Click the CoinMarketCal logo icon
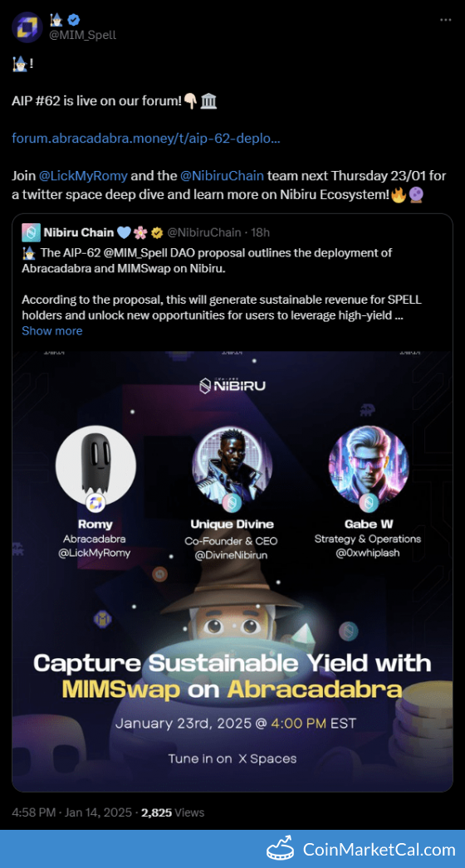 (x=281, y=849)
